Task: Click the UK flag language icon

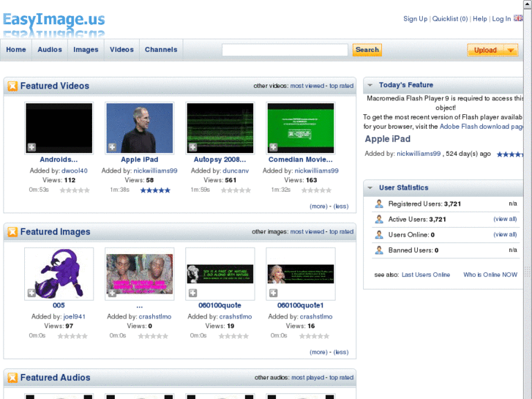Action: tap(518, 18)
